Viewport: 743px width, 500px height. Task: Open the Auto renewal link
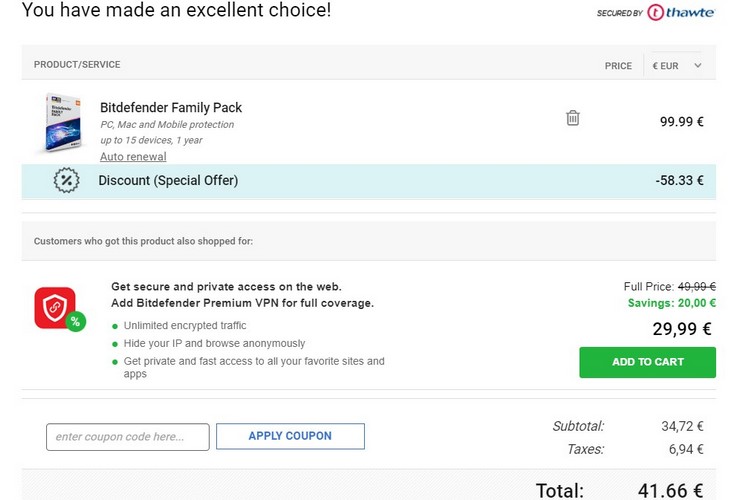(133, 157)
